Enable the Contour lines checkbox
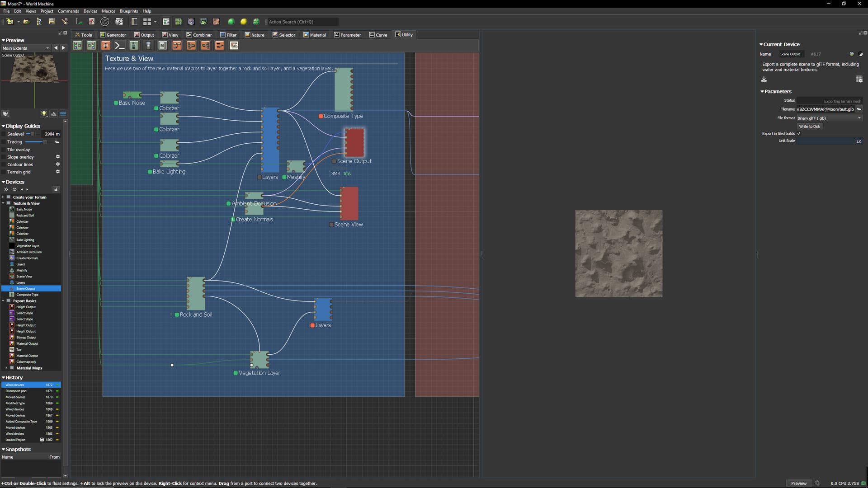Viewport: 868px width, 488px height. click(x=4, y=164)
